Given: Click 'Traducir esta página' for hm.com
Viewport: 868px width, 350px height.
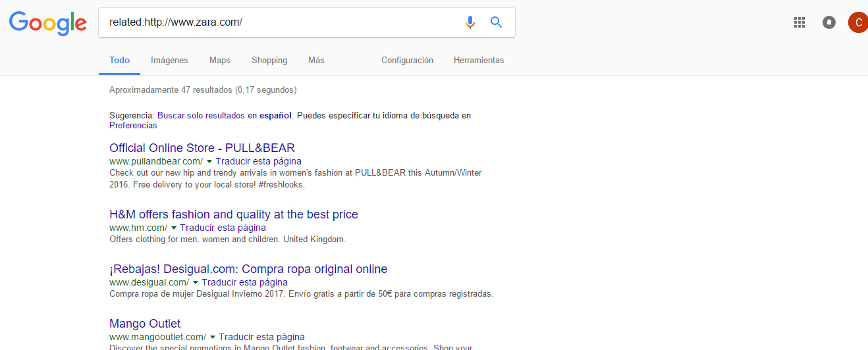Looking at the screenshot, I should pyautogui.click(x=223, y=228).
